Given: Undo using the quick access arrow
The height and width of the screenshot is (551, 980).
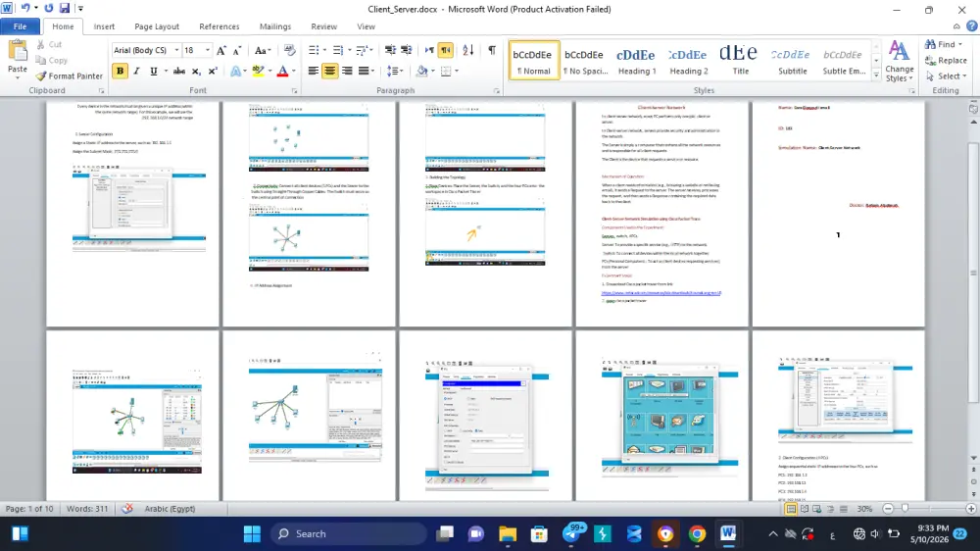Looking at the screenshot, I should click(25, 8).
